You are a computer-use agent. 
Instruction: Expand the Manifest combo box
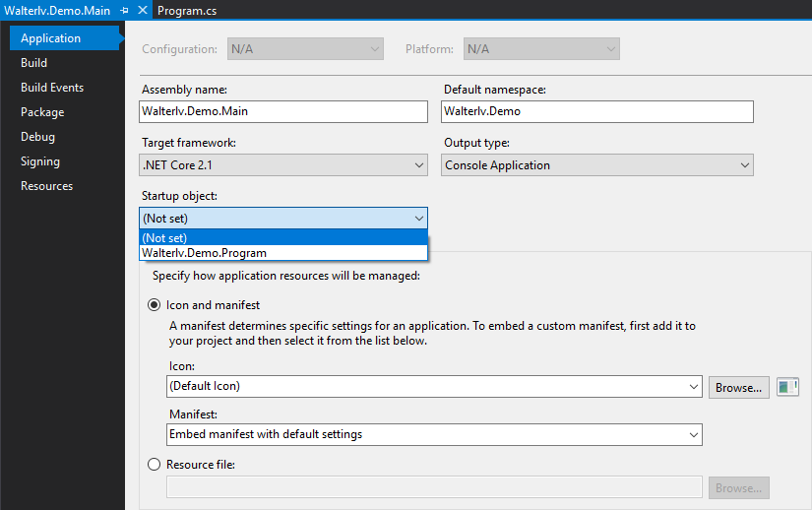[433, 434]
